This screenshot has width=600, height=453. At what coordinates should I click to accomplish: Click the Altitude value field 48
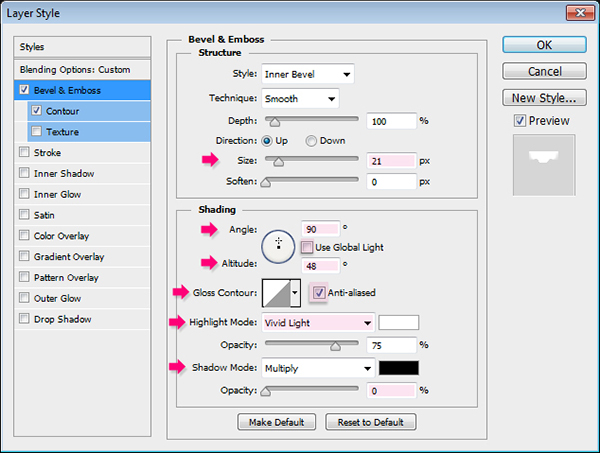(320, 266)
